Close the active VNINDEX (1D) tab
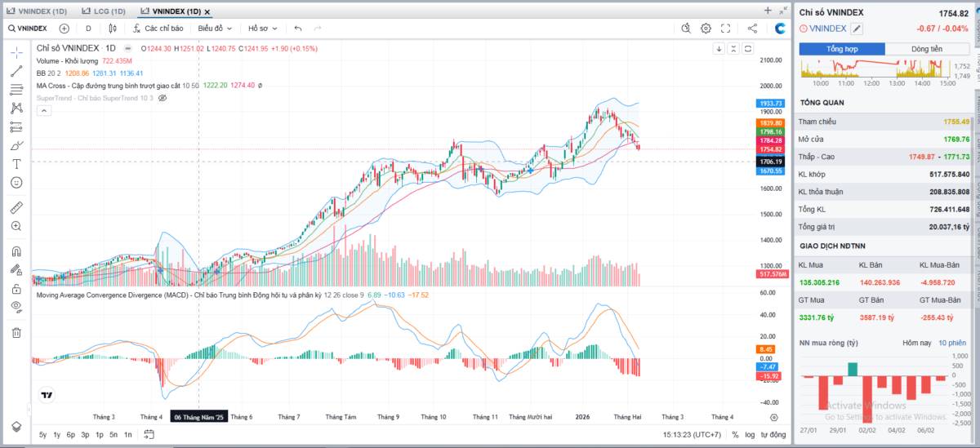This screenshot has height=448, width=980. pos(207,11)
